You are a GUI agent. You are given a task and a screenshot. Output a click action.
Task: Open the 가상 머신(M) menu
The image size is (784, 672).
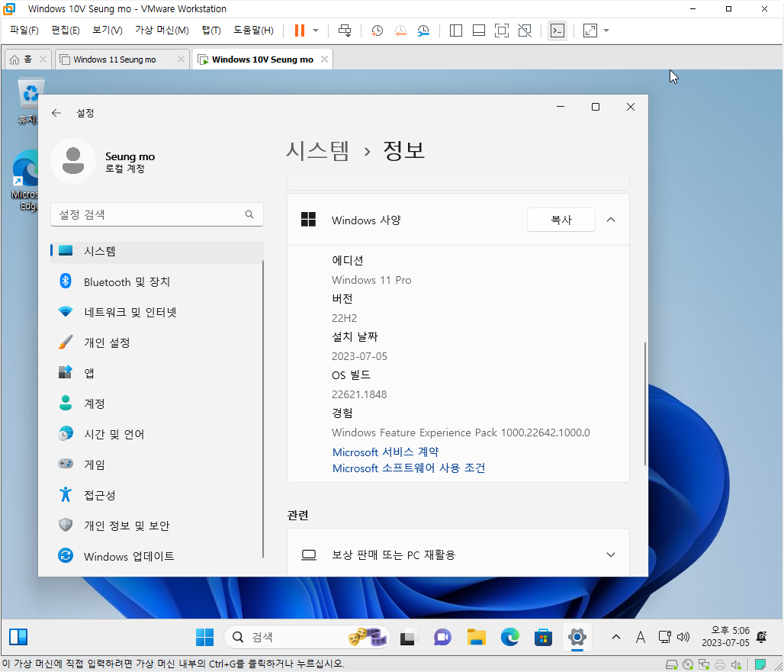162,31
